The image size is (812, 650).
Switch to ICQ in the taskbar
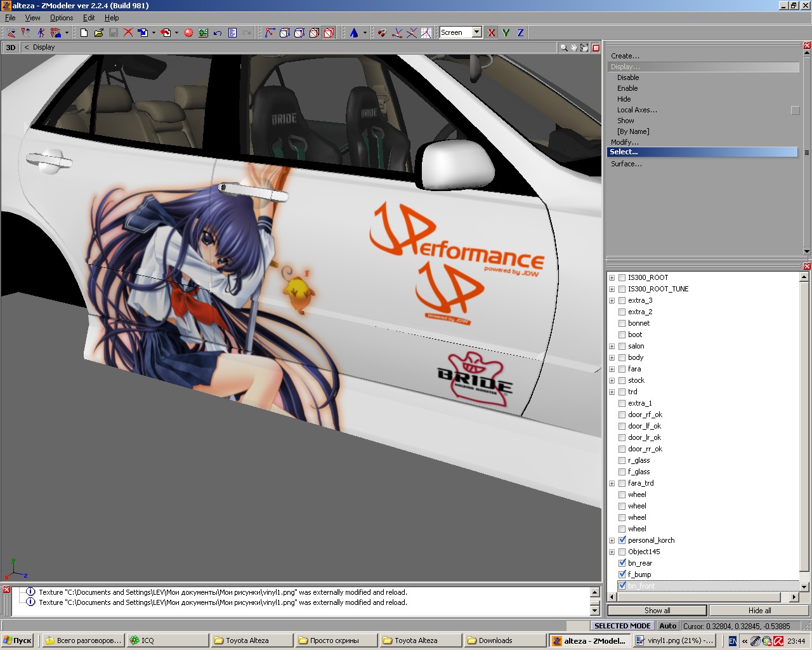[x=168, y=640]
